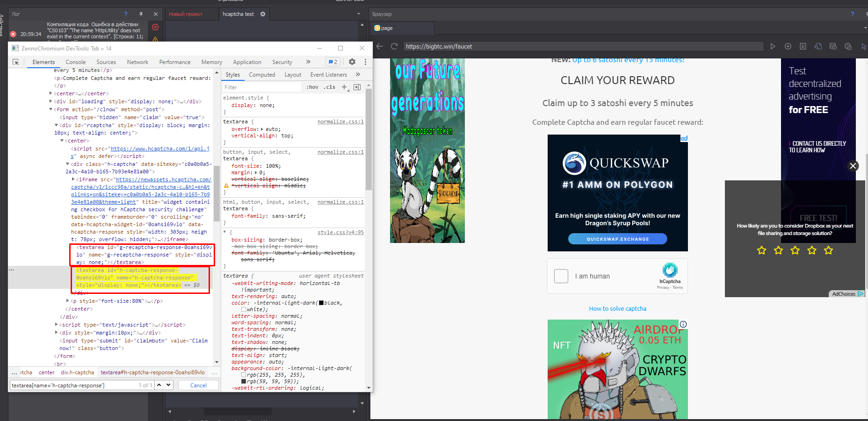Expand the div id="loading" node
This screenshot has height=421, width=868.
click(51, 101)
